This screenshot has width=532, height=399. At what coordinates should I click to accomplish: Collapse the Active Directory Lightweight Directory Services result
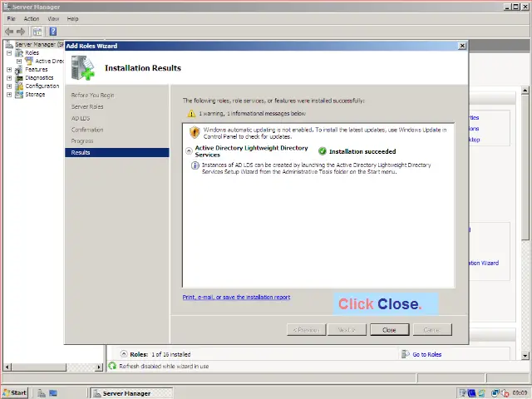coord(189,151)
